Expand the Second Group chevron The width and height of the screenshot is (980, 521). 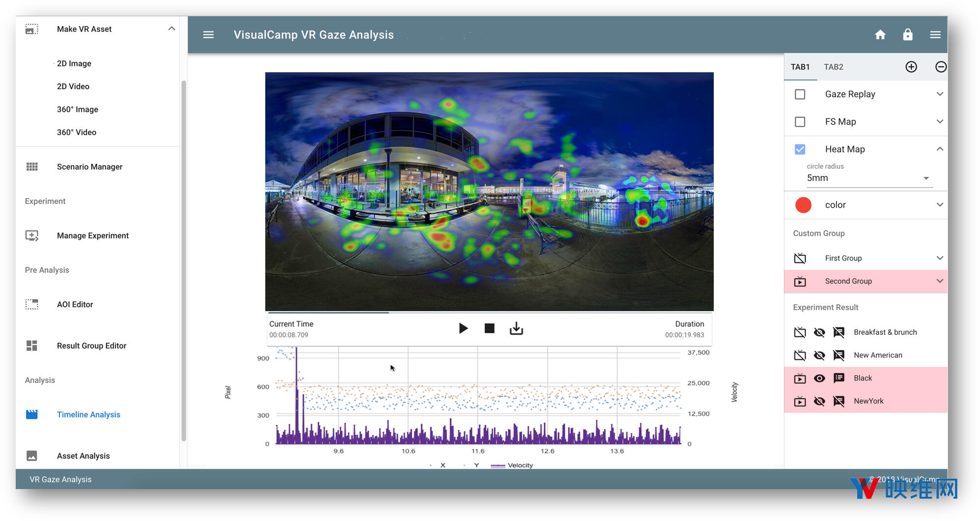[939, 281]
